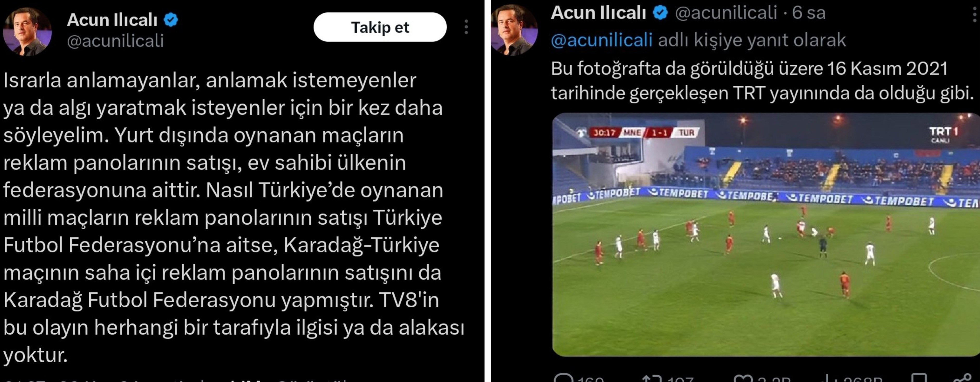This screenshot has height=382, width=980.
Task: Click the blue @acunilicali mention in reply line
Action: (x=601, y=40)
